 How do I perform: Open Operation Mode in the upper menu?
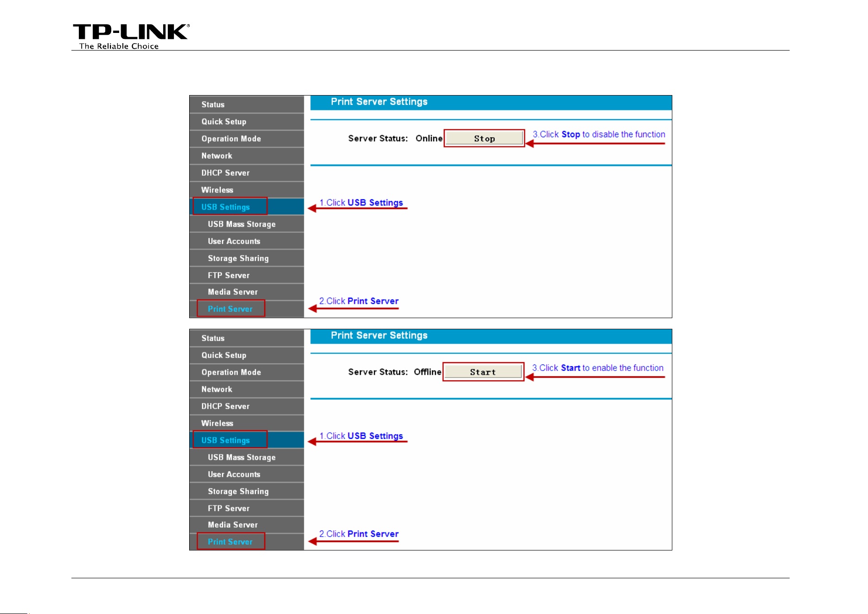click(x=247, y=139)
